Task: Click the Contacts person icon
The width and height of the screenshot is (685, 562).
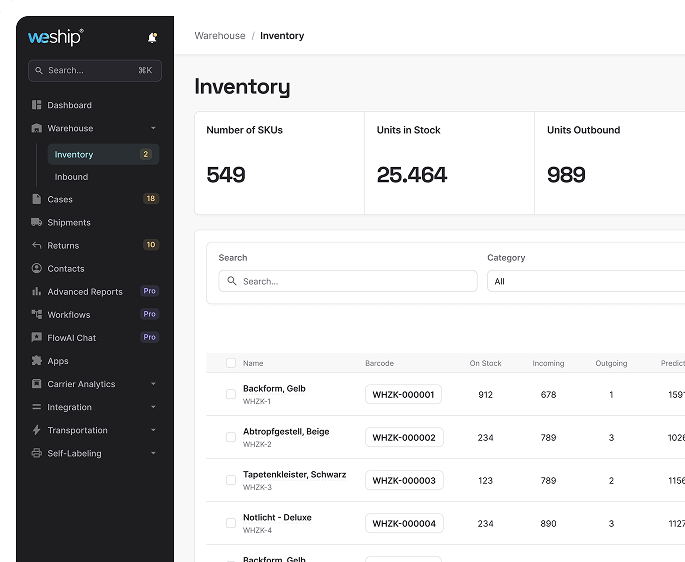Action: coord(37,268)
